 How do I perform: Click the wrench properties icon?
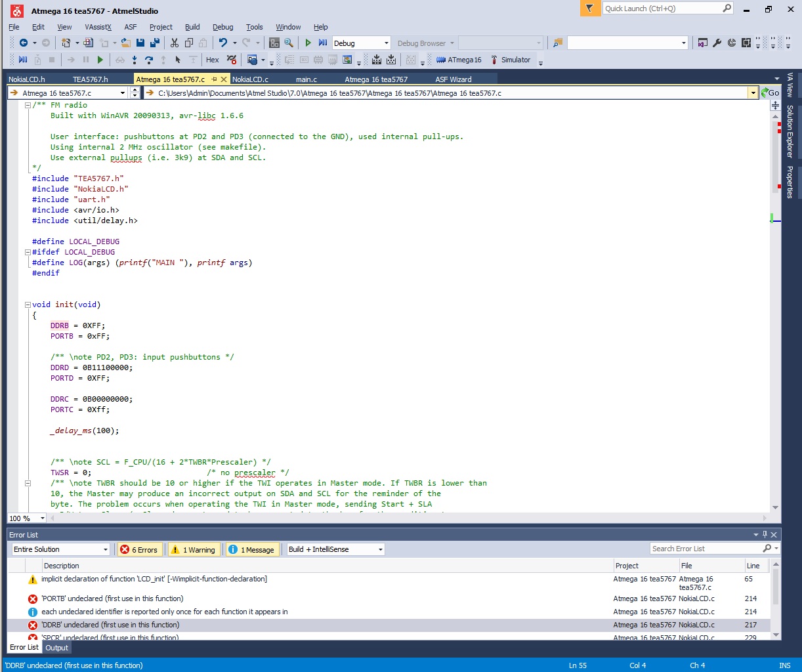coord(717,43)
